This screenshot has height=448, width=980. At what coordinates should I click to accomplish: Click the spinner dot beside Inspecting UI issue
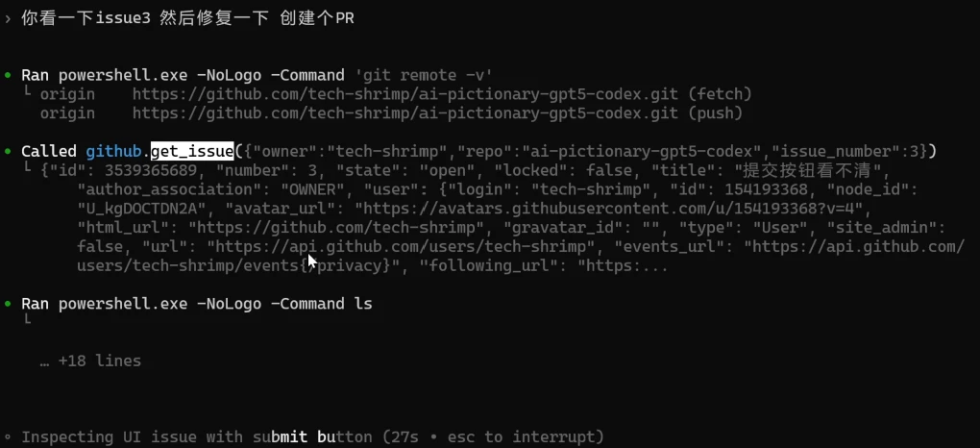(8, 436)
